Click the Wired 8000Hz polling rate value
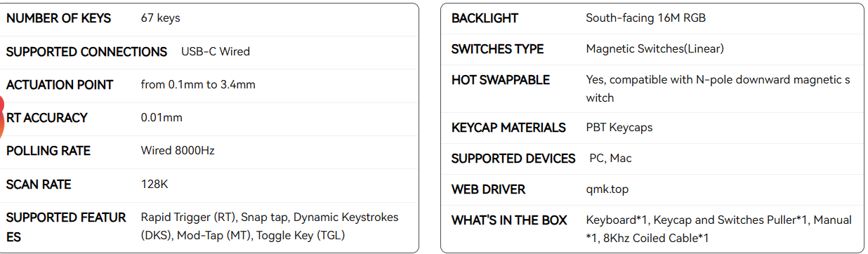 [178, 151]
